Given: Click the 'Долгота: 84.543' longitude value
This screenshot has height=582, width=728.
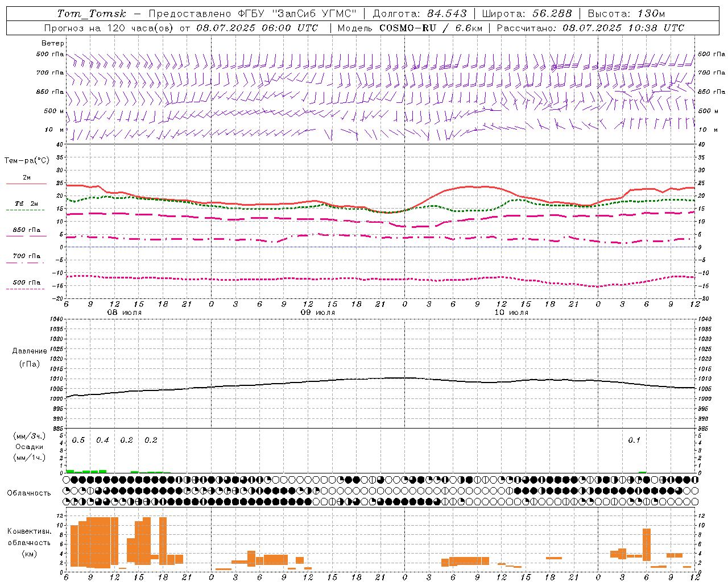Looking at the screenshot, I should coord(420,14).
